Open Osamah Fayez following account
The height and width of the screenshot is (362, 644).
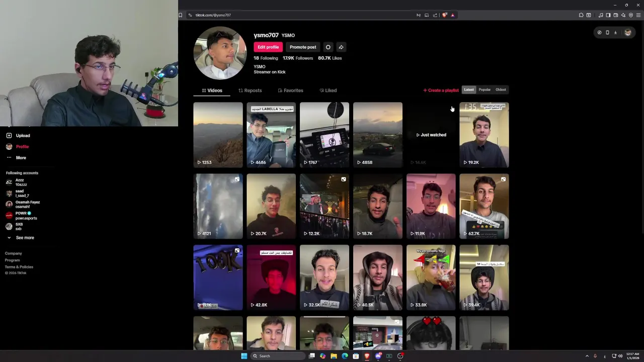[23, 204]
